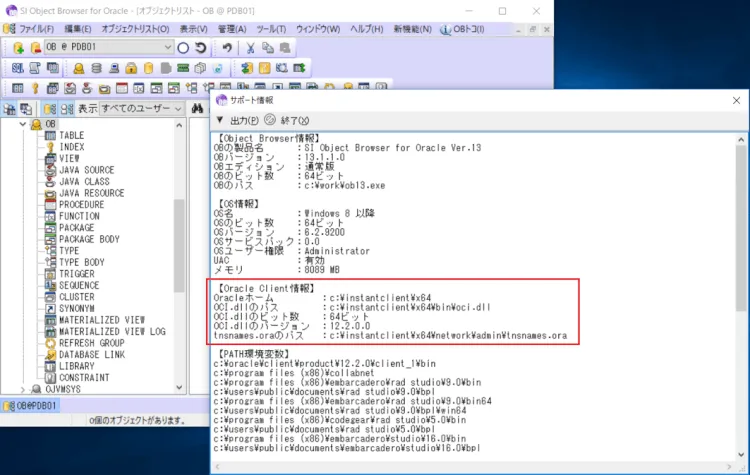This screenshot has height=475, width=750.
Task: Click 終了(X) in support info dialog
Action: 295,121
